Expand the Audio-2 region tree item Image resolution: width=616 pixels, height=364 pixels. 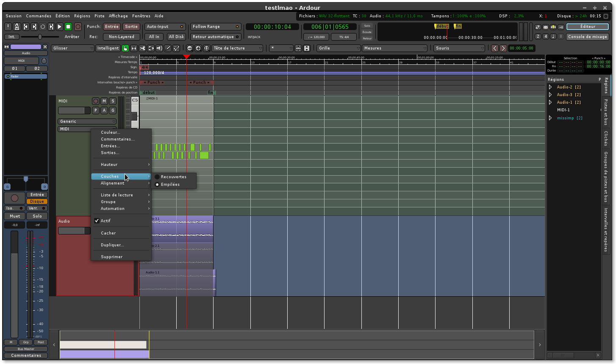click(x=550, y=87)
